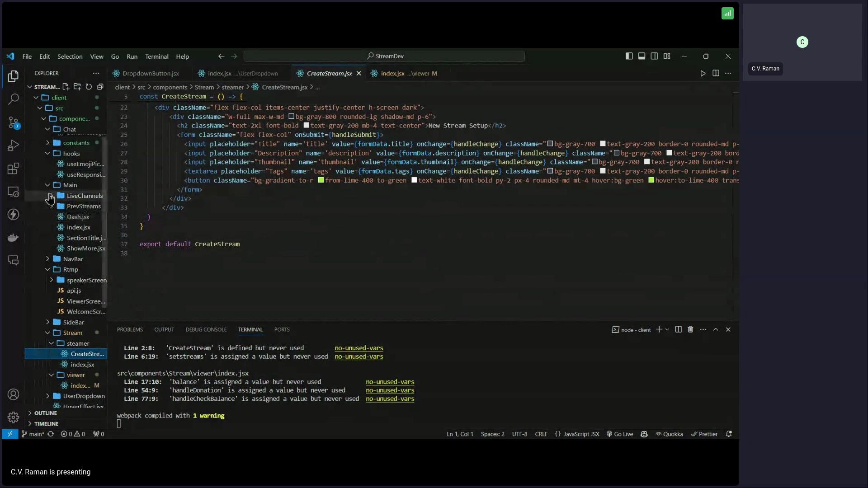Toggle word wrap in editor toolbar
Image resolution: width=868 pixels, height=488 pixels.
pos(728,73)
